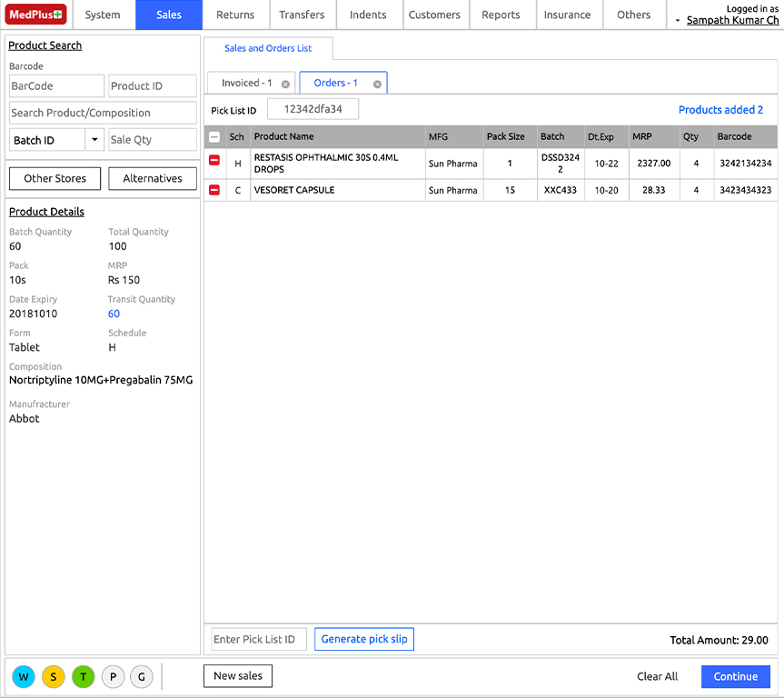Image resolution: width=784 pixels, height=698 pixels.
Task: Click the Generate pick slip button
Action: point(364,639)
